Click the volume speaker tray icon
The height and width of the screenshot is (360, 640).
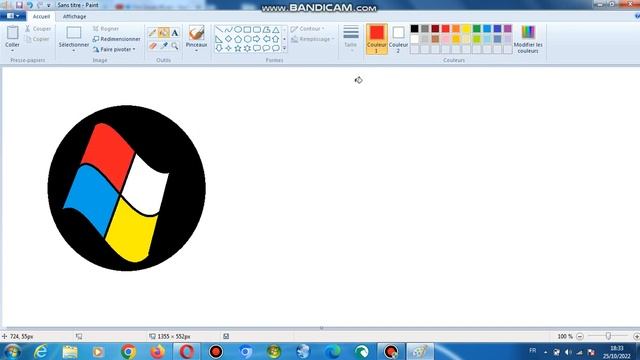pyautogui.click(x=568, y=352)
